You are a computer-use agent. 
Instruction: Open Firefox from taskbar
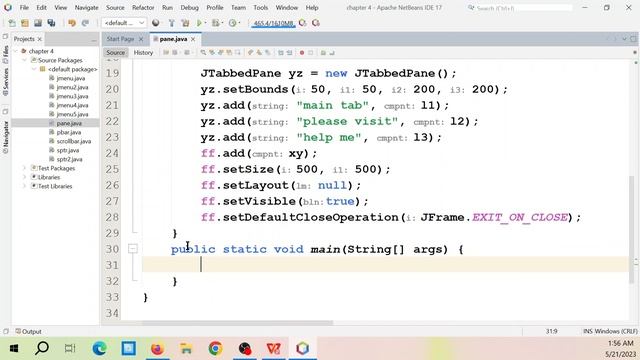(157, 349)
